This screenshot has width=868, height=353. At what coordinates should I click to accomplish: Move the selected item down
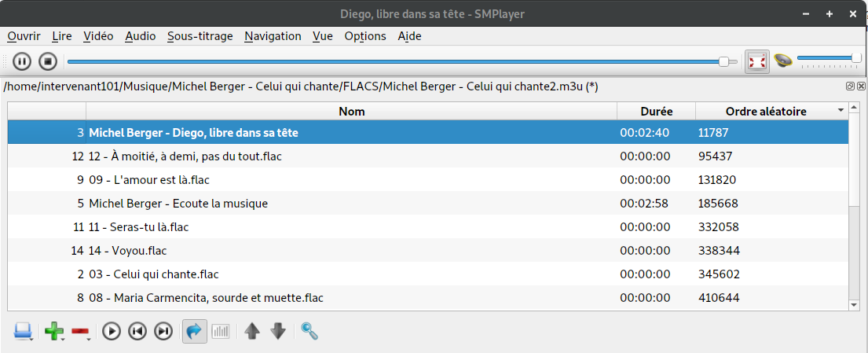coord(278,331)
